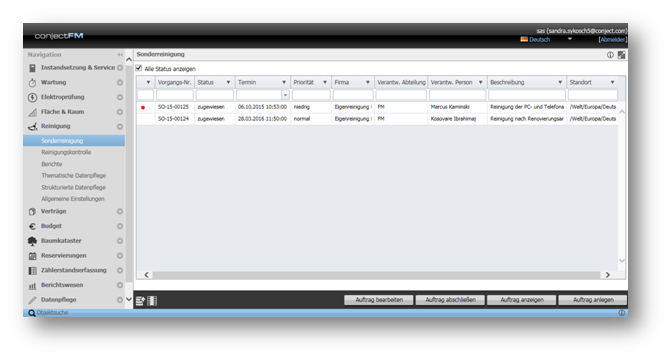671x360 pixels.
Task: Expand the Wartung section circle toggle
Action: tap(120, 83)
